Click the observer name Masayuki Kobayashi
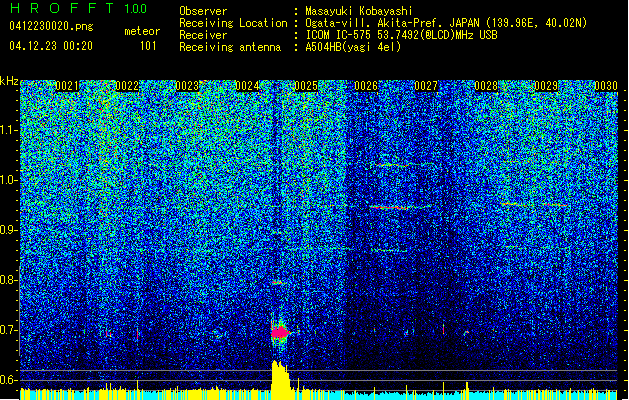The height and width of the screenshot is (400, 629). [359, 11]
